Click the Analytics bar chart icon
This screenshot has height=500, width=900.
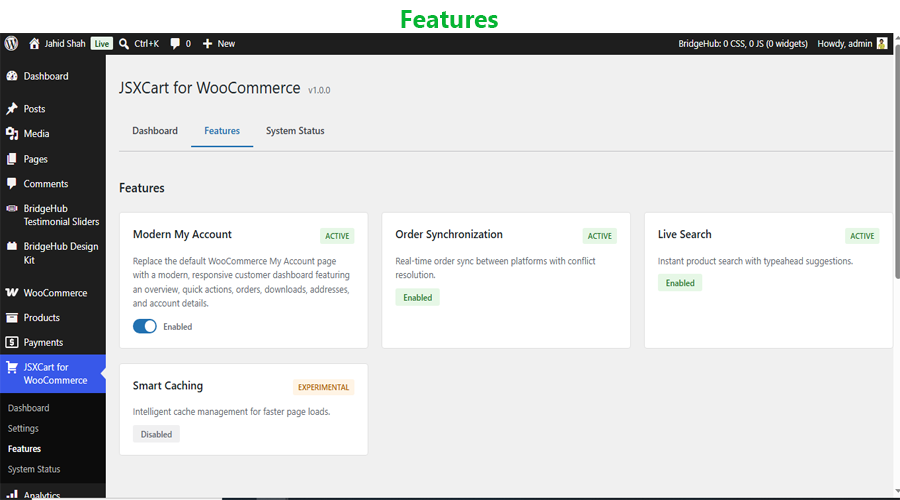12,494
